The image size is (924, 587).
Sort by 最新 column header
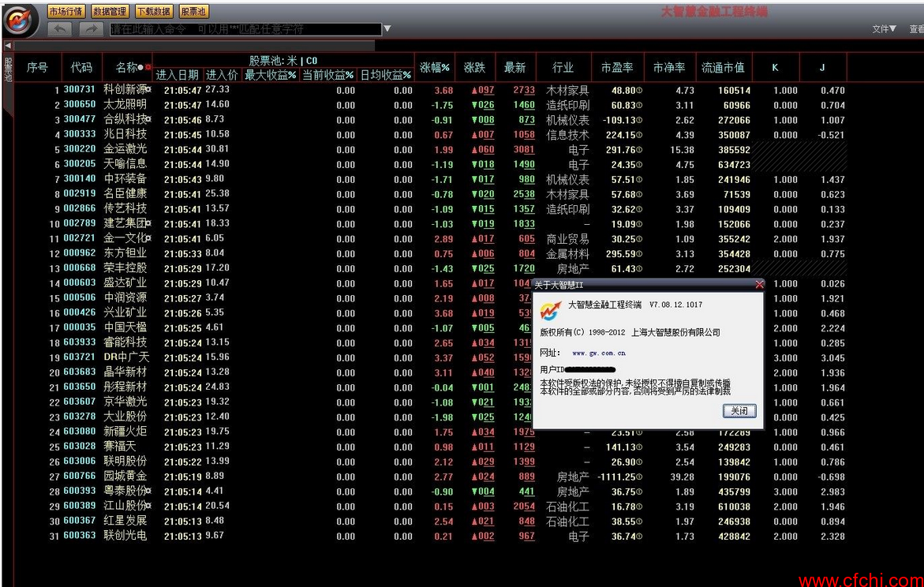[514, 67]
